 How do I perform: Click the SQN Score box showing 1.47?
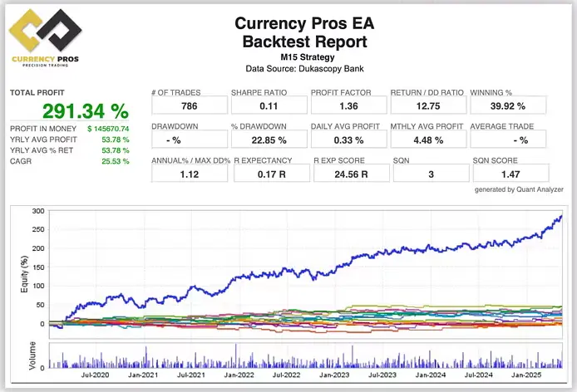point(507,173)
